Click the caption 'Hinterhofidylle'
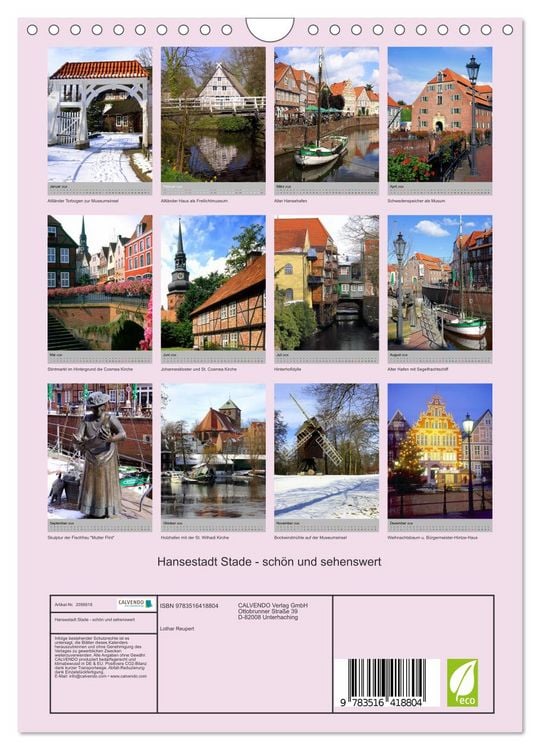Image resolution: width=540 pixels, height=750 pixels. pos(287,369)
